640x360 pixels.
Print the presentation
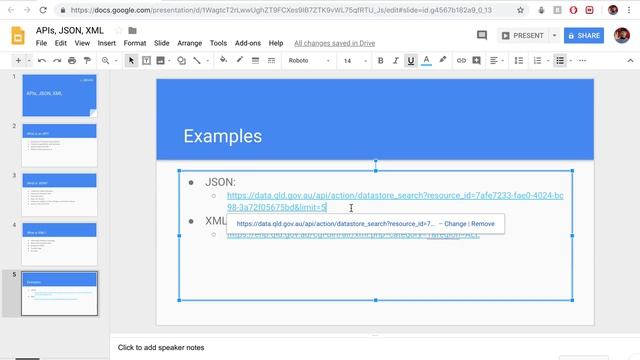click(72, 61)
